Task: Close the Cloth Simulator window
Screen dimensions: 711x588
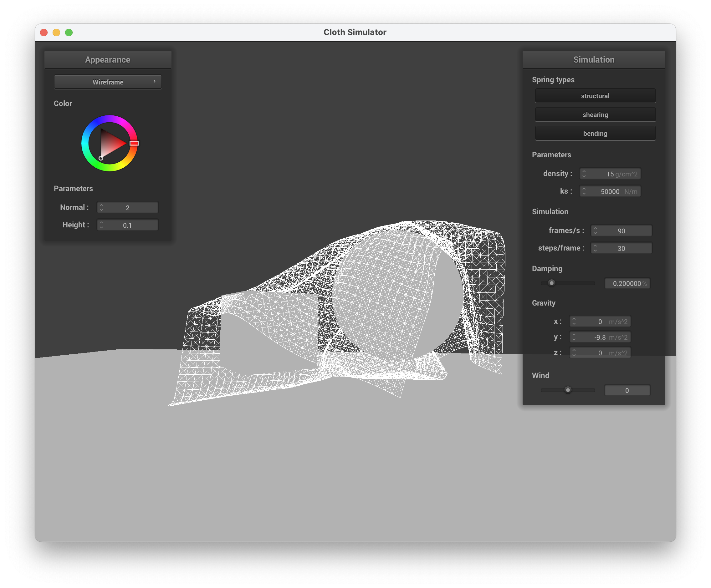Action: click(x=44, y=33)
